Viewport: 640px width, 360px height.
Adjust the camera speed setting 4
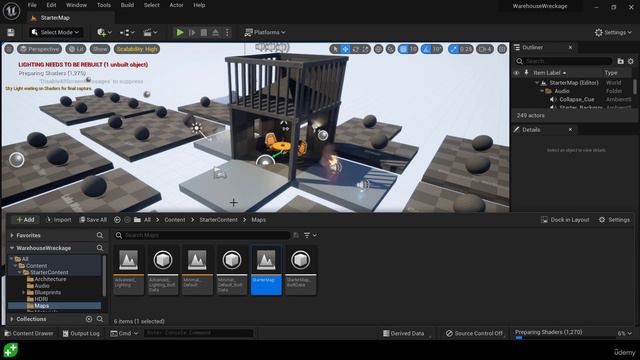click(485, 49)
